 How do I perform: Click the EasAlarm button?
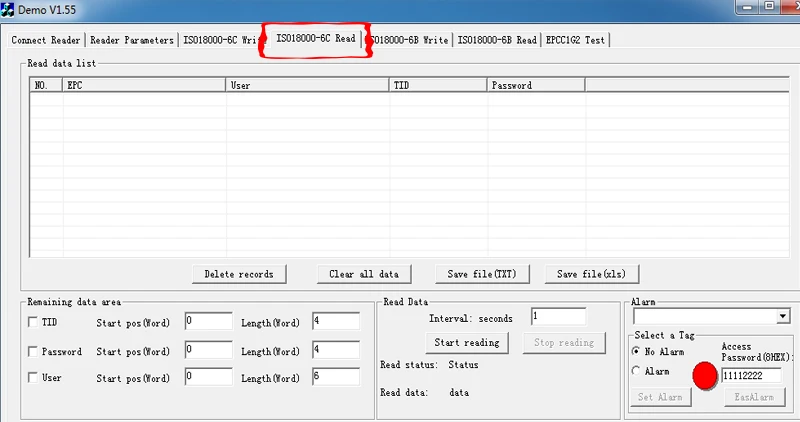pyautogui.click(x=754, y=397)
